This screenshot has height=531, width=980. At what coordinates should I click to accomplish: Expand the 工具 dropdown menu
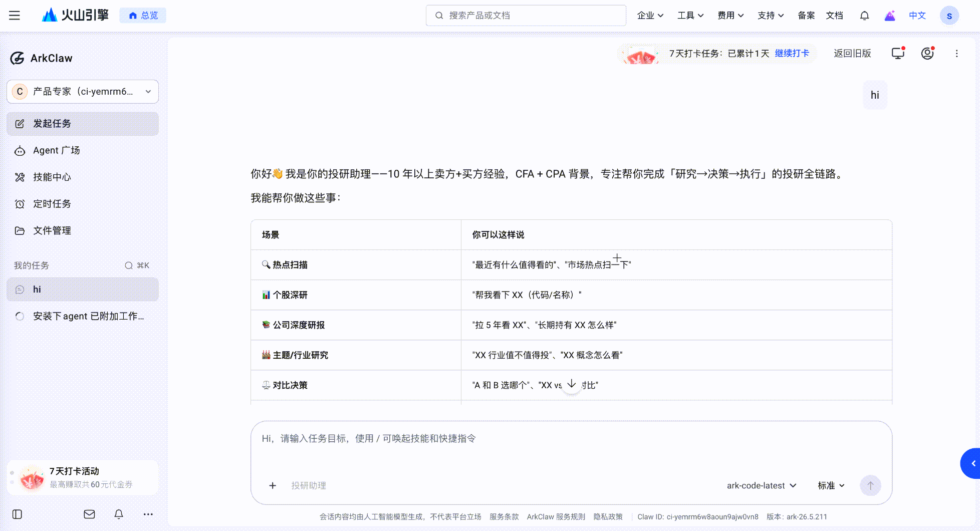click(x=690, y=16)
